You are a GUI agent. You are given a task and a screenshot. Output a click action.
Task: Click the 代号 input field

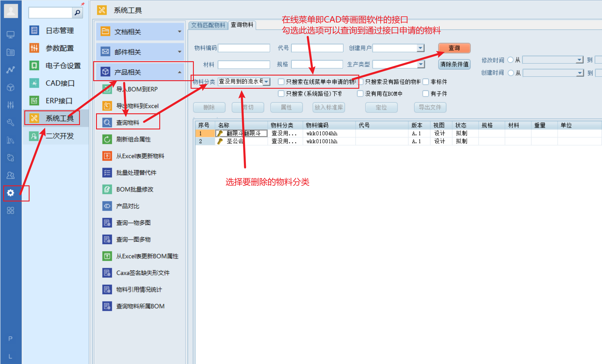pos(317,48)
